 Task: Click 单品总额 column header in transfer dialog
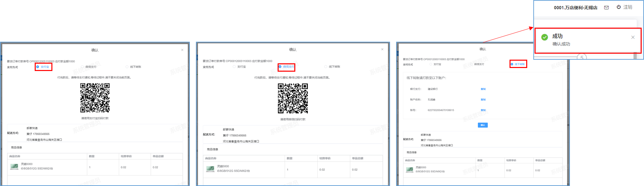point(540,160)
